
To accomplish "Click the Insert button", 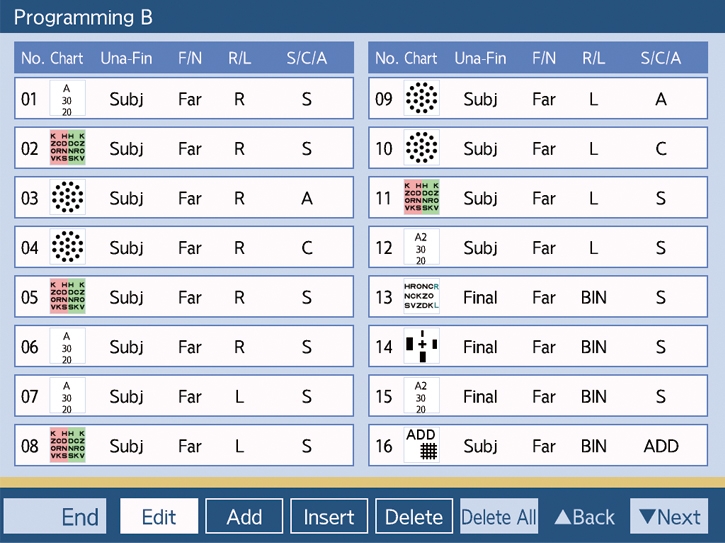I will pyautogui.click(x=329, y=517).
